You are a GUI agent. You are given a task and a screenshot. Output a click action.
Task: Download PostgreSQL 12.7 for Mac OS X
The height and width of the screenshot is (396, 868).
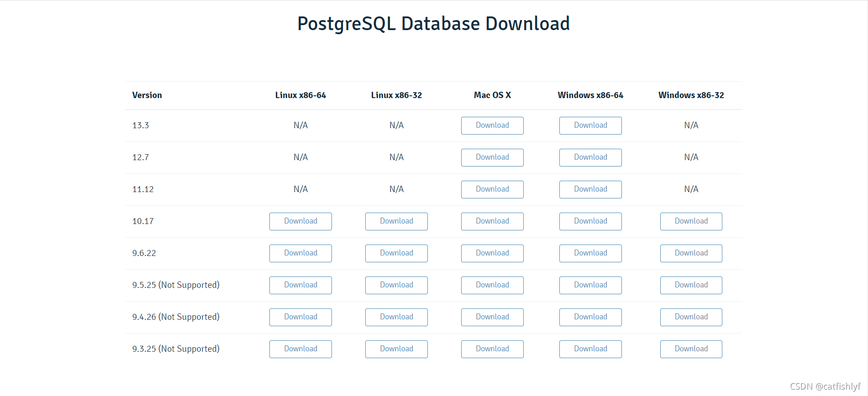point(492,157)
